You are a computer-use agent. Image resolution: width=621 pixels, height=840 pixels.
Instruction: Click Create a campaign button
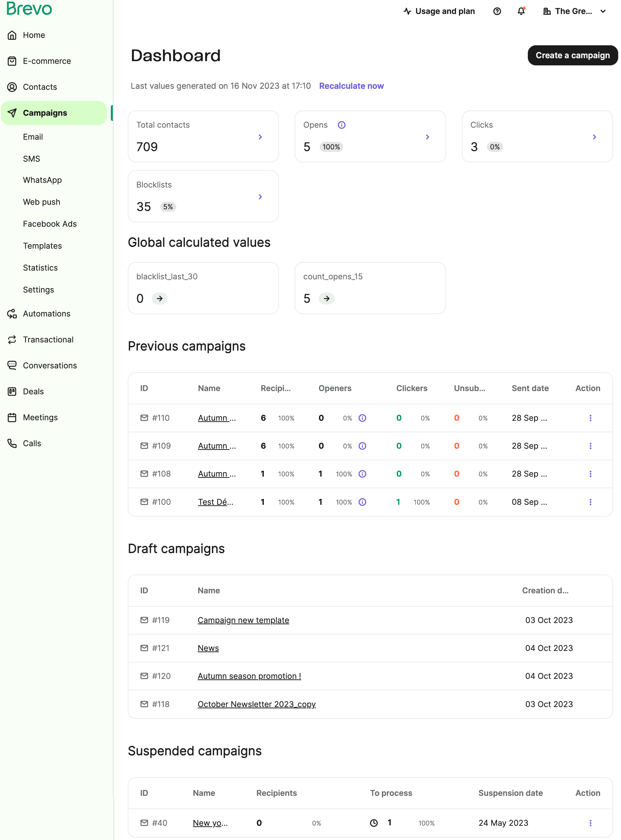[572, 56]
